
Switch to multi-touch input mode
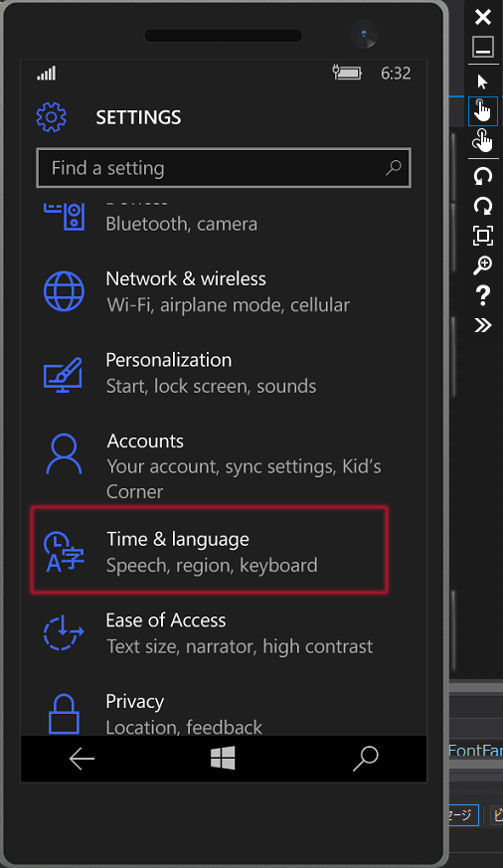[482, 140]
